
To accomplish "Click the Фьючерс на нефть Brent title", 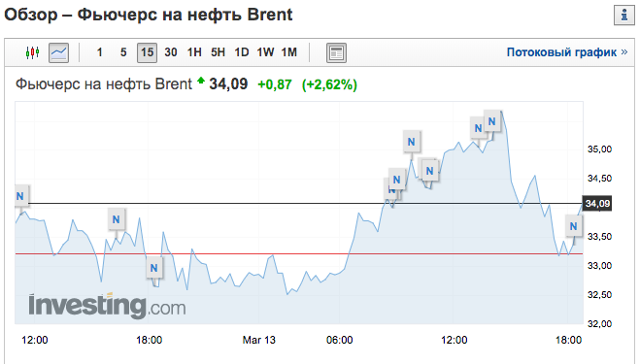I will 104,84.
